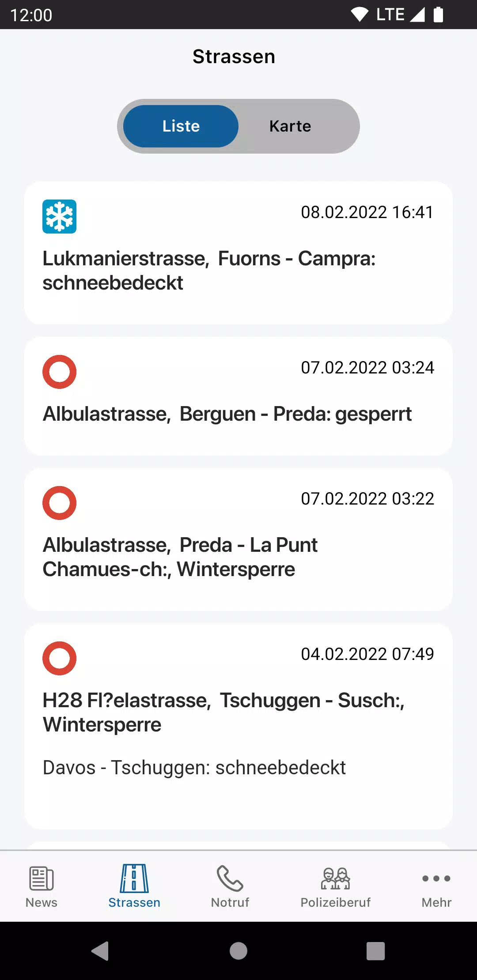
Task: Open the Mehr menu with three dots
Action: coord(436,886)
